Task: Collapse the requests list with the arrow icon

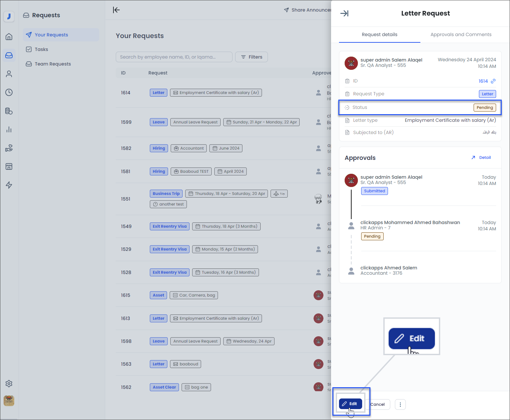Action: pos(116,10)
